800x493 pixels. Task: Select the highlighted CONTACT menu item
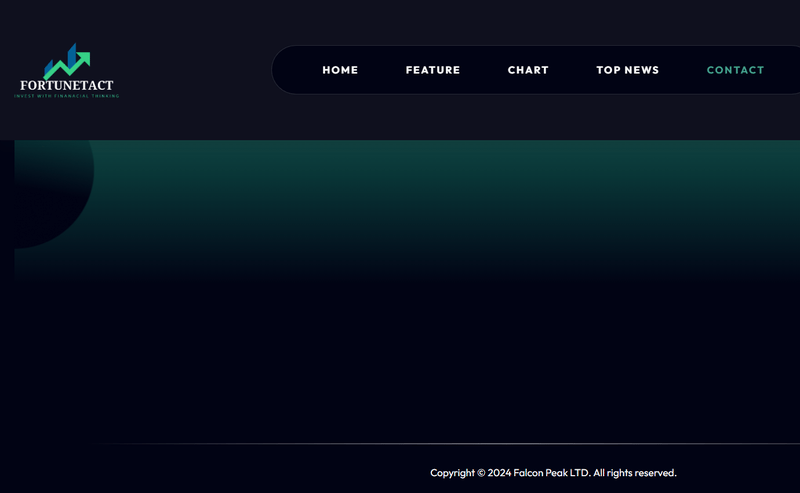[x=735, y=70]
